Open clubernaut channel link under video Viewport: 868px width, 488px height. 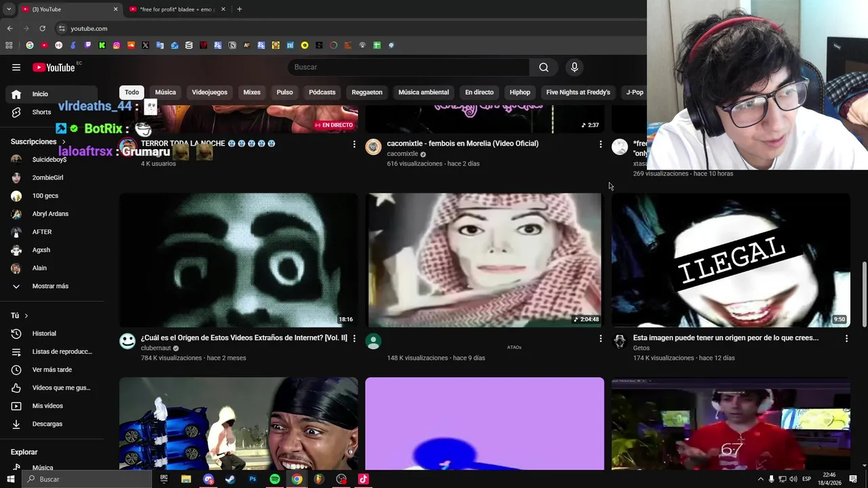(x=156, y=348)
